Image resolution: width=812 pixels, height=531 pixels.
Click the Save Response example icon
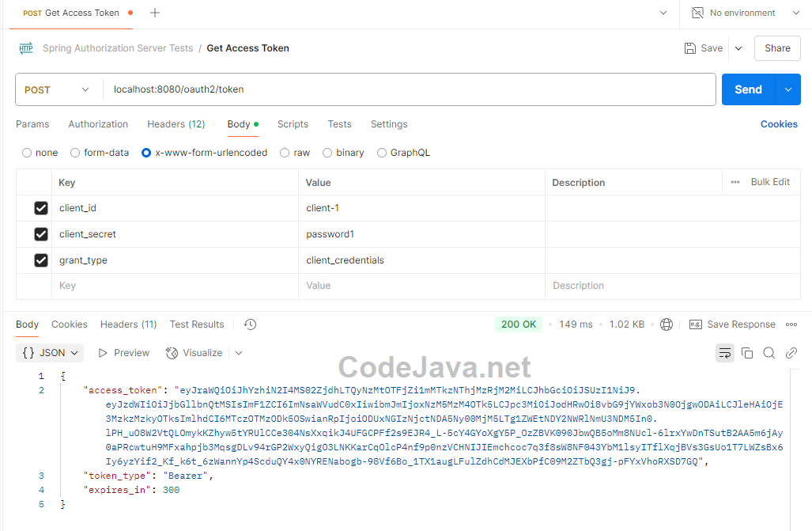(x=696, y=324)
